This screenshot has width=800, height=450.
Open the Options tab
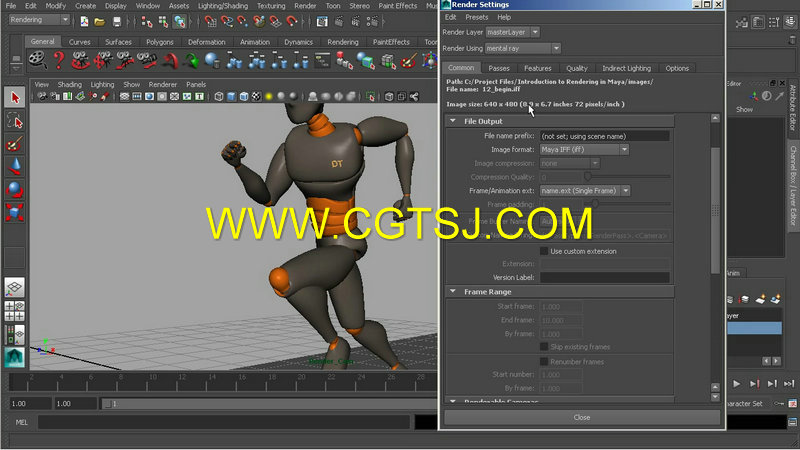point(677,68)
